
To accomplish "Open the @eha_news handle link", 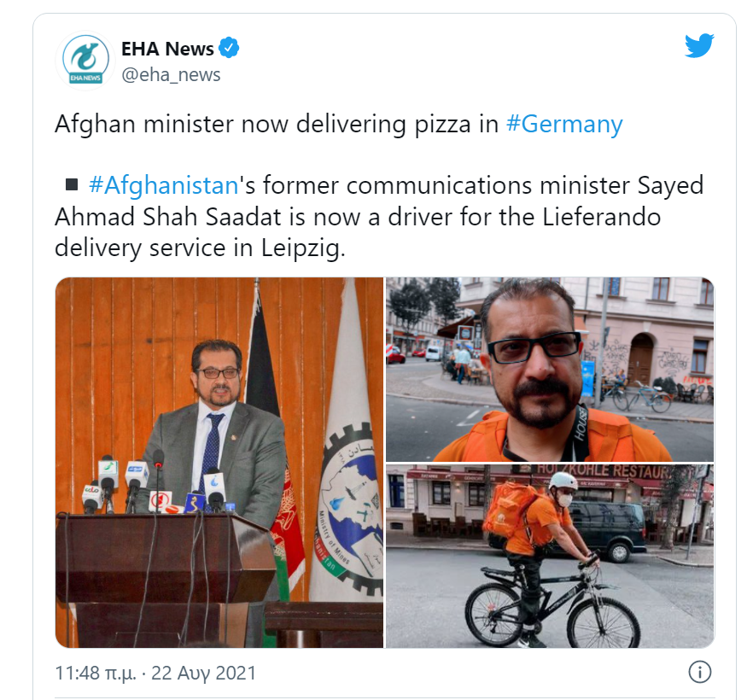I will coord(171,75).
